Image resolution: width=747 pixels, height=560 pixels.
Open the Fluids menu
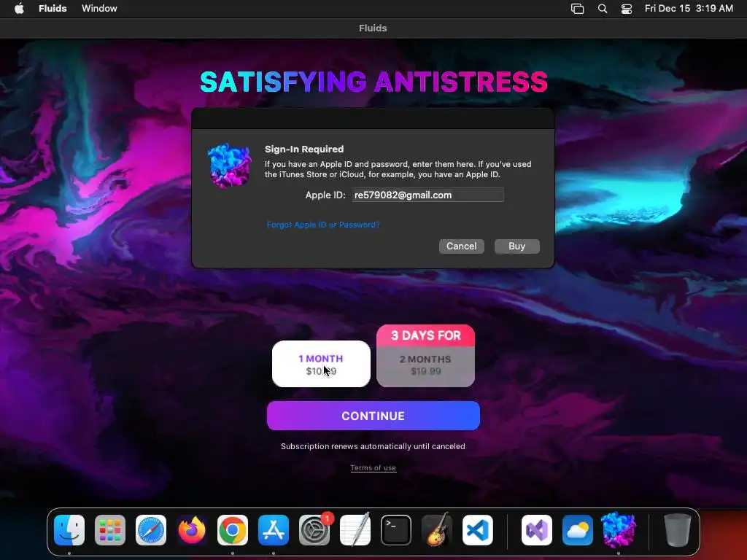pyautogui.click(x=53, y=9)
